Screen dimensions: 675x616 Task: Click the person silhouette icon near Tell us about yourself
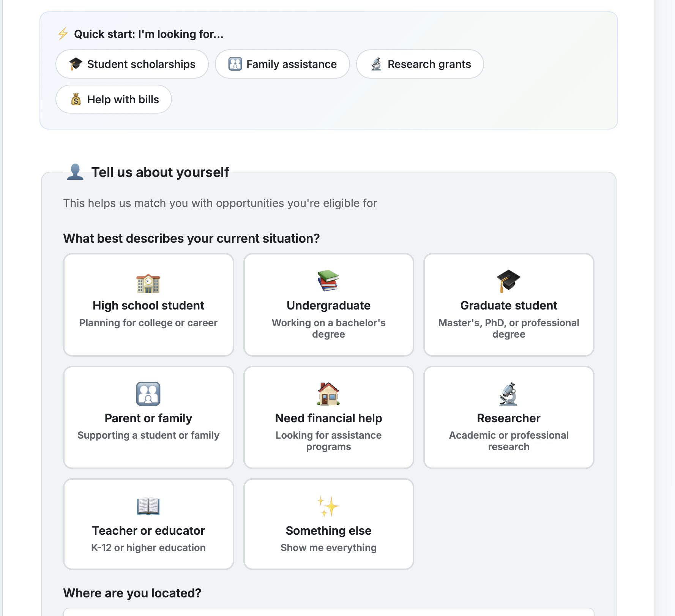pos(75,172)
